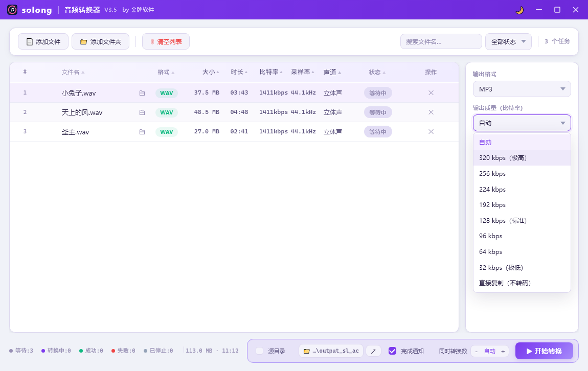Open output folder with arrow icon
Image resolution: width=588 pixels, height=371 pixels.
pos(373,351)
